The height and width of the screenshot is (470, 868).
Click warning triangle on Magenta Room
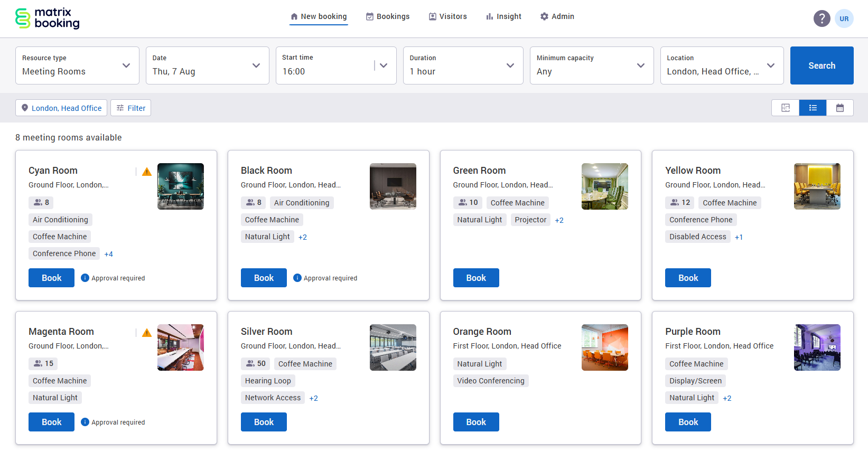147,333
